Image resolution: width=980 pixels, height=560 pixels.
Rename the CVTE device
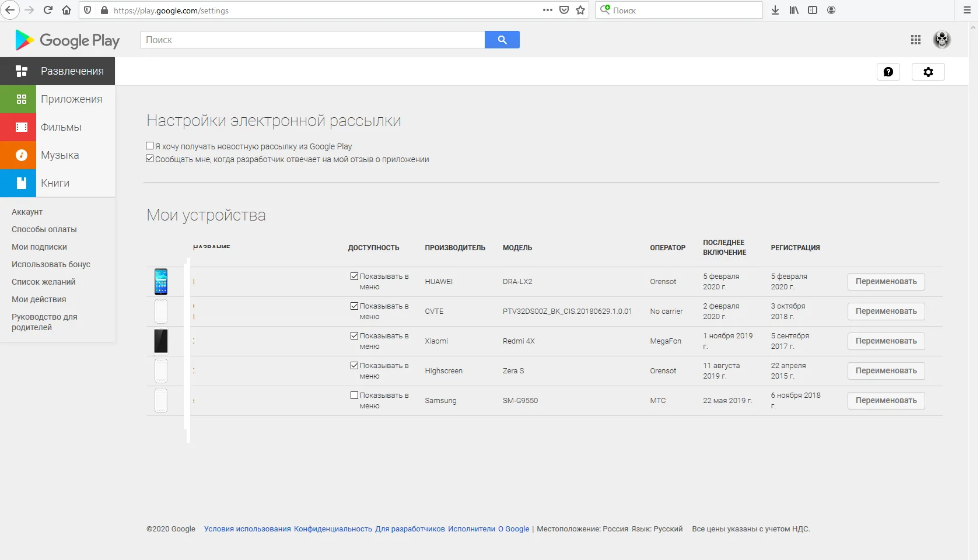click(886, 311)
